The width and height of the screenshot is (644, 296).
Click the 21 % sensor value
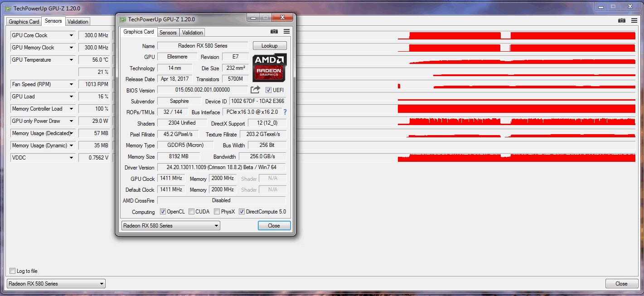(95, 72)
